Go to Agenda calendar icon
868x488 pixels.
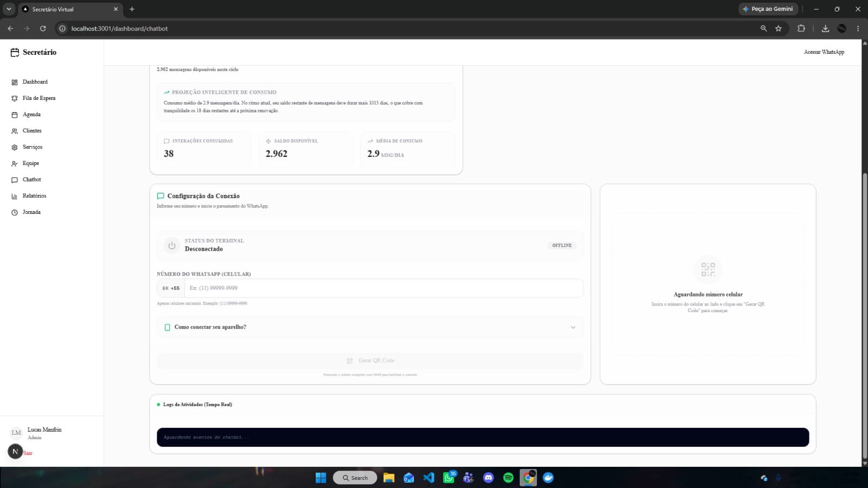click(x=15, y=115)
